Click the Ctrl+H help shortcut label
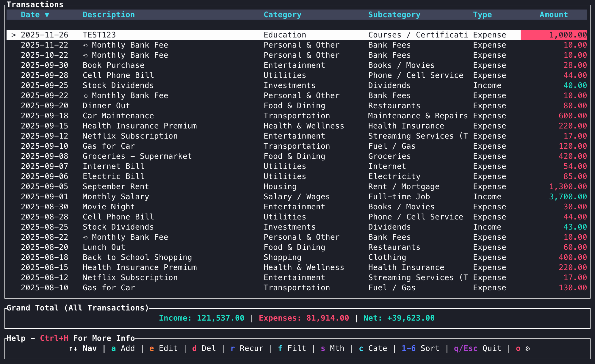The image size is (595, 364). click(x=54, y=338)
